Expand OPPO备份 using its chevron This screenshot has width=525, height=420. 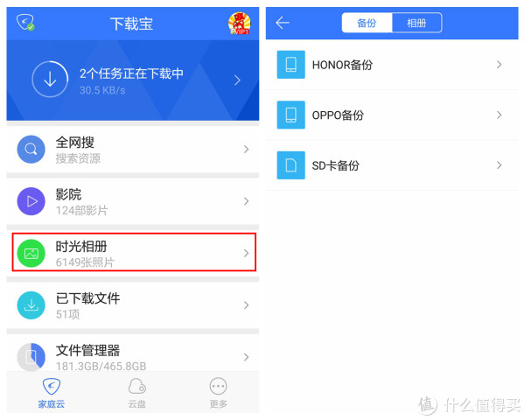click(x=499, y=115)
